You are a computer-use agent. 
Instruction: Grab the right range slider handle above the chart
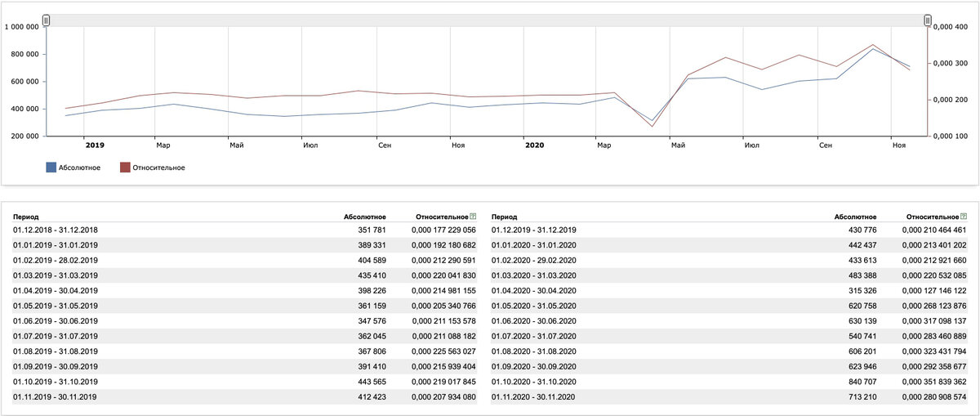point(928,20)
